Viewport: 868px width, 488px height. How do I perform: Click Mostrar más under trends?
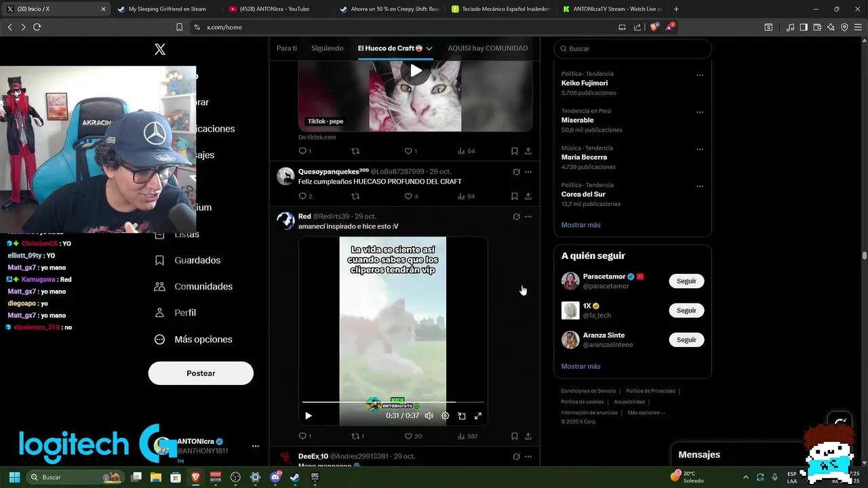[x=580, y=225]
